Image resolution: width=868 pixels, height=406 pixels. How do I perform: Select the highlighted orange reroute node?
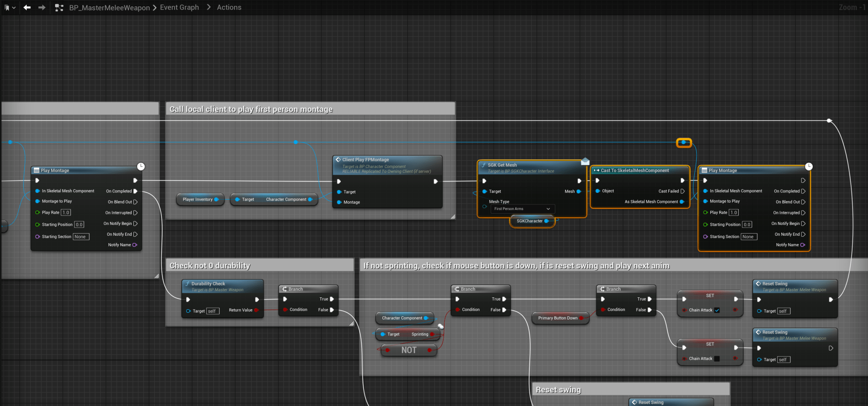pyautogui.click(x=684, y=143)
